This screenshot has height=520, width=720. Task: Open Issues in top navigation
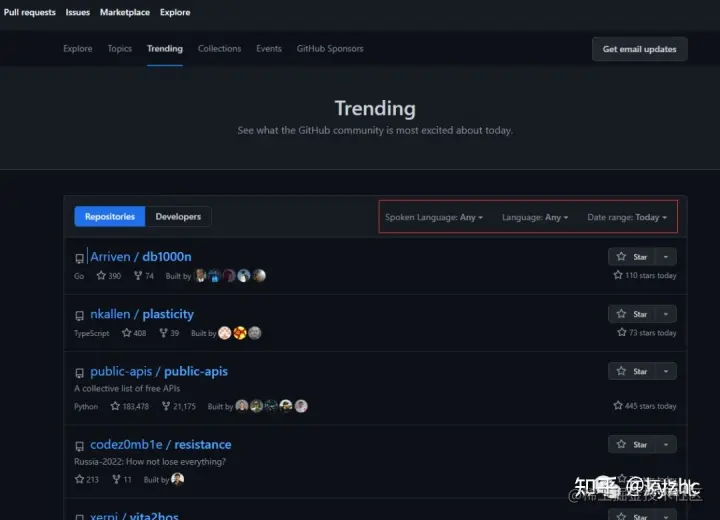click(x=78, y=12)
